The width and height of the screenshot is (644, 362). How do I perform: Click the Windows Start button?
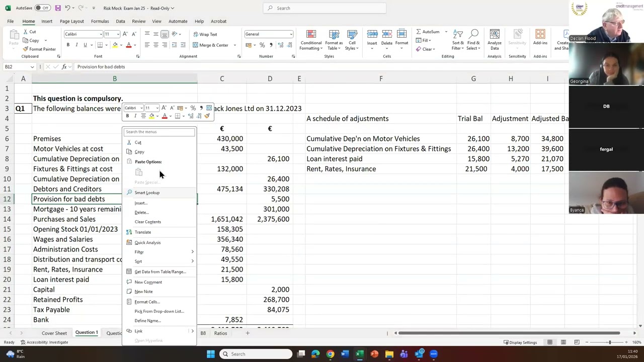[211, 354]
